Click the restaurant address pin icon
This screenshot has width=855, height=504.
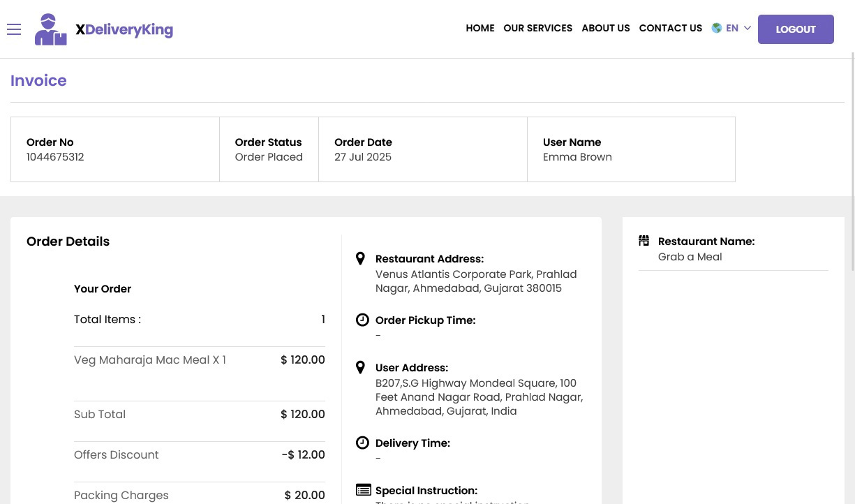click(360, 258)
